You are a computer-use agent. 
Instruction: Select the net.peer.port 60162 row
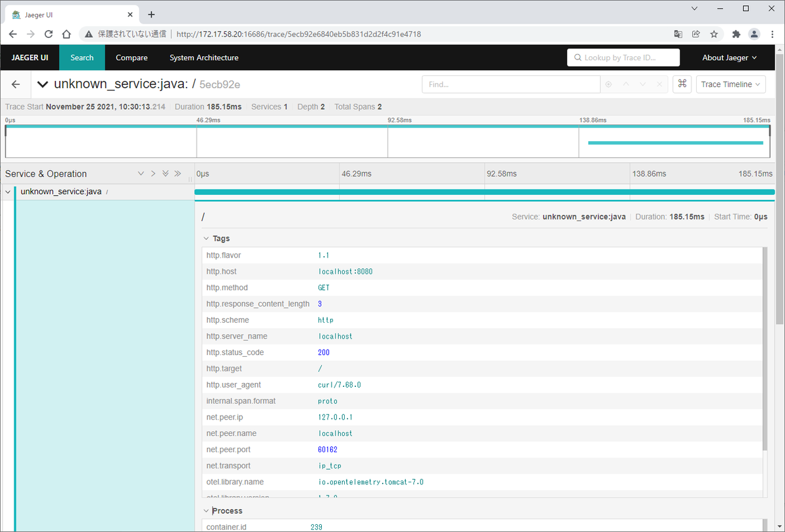click(483, 450)
